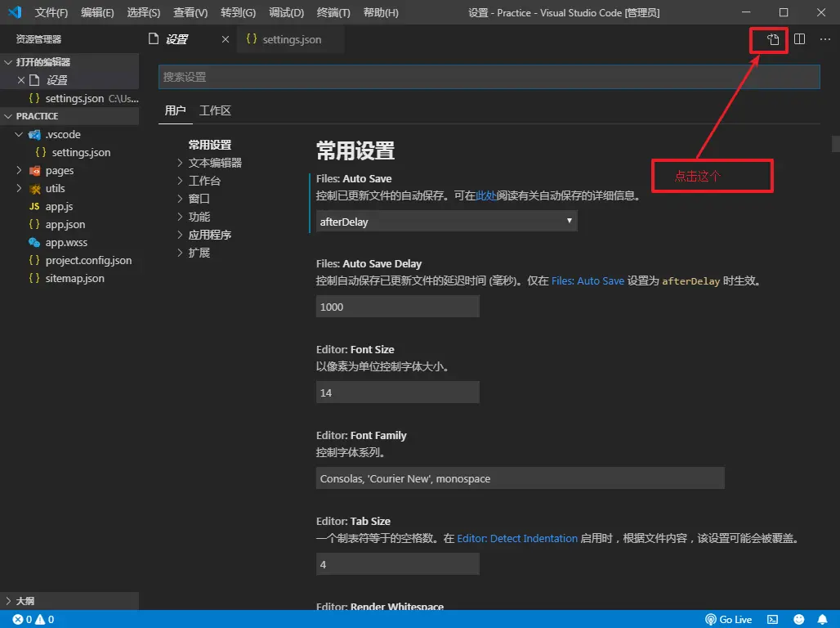The image size is (840, 628).
Task: Expand the utils folder
Action: point(19,188)
